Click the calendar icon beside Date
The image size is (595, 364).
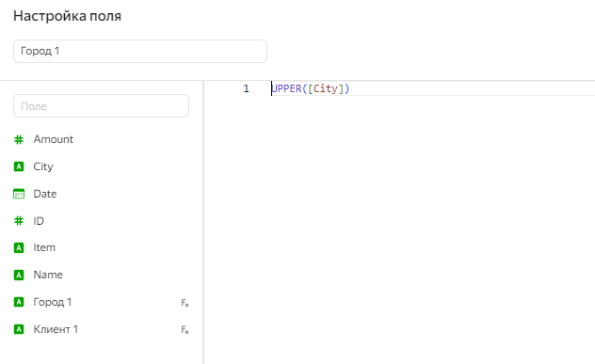tap(19, 194)
